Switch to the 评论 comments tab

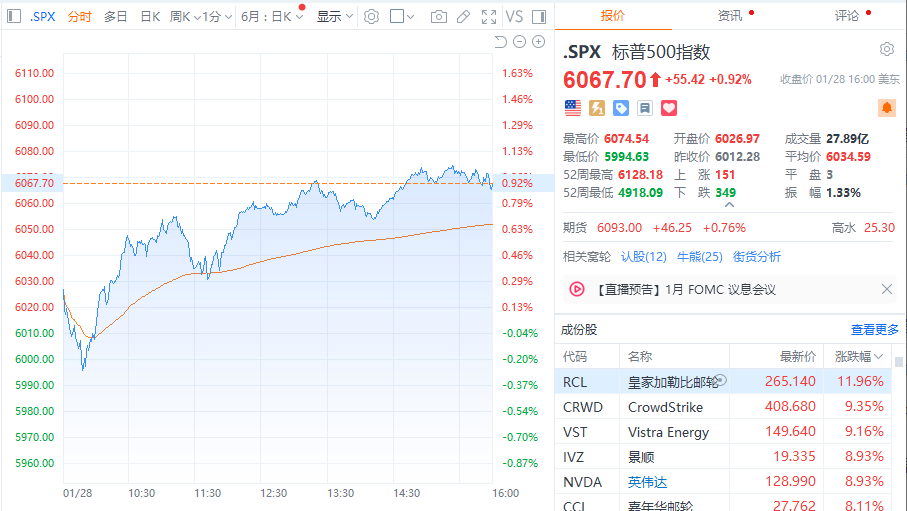pyautogui.click(x=847, y=15)
